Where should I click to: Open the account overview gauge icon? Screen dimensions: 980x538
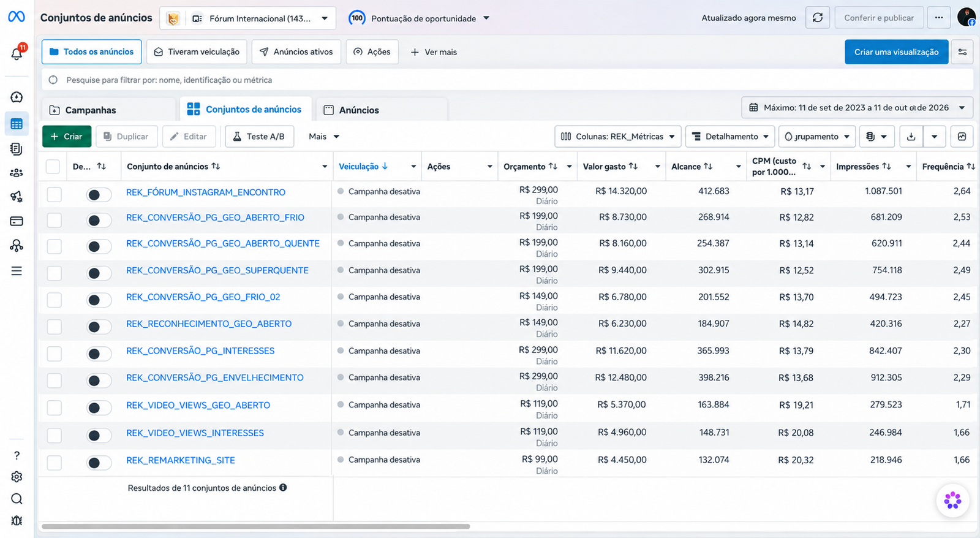tap(17, 97)
